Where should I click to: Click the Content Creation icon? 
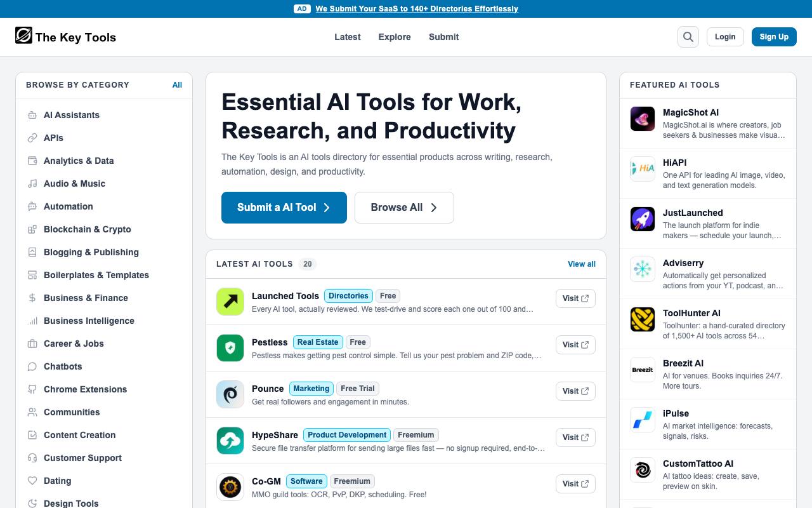point(32,435)
